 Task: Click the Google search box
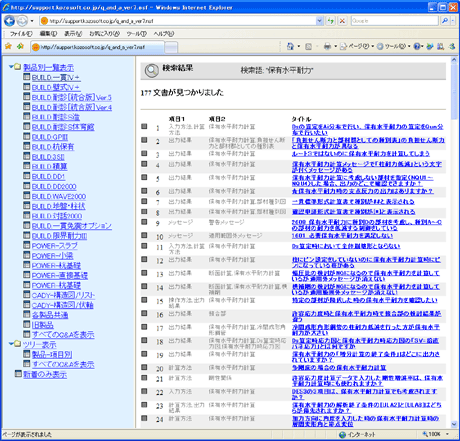[x=395, y=21]
